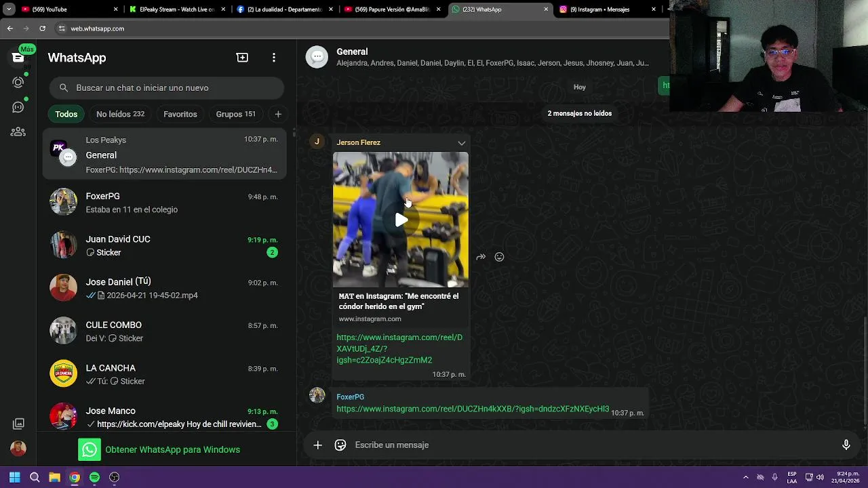
Task: Click FoxerPG avatar beside the last message
Action: (317, 396)
